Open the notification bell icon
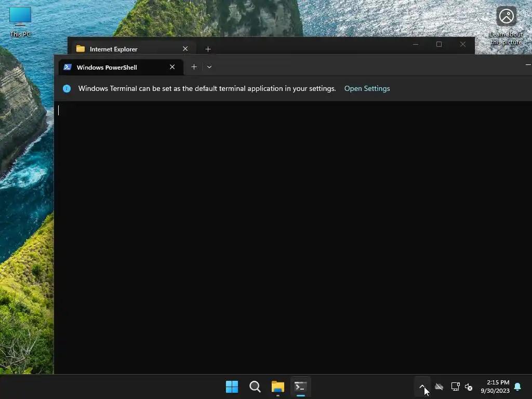The height and width of the screenshot is (399, 532). click(518, 387)
